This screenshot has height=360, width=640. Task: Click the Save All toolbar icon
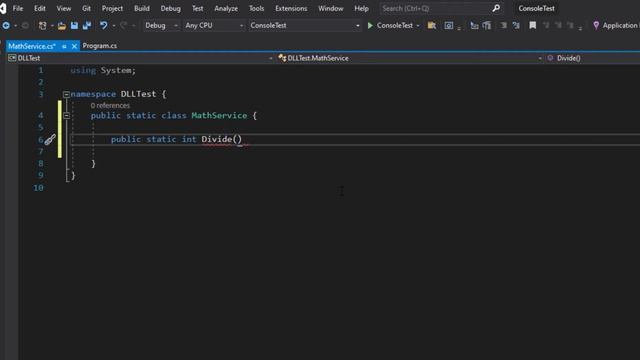87,25
